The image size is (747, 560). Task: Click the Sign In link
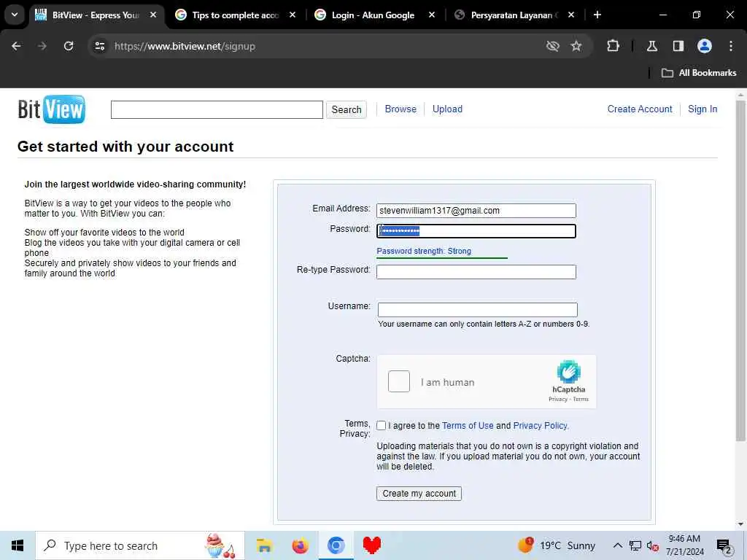pos(703,109)
